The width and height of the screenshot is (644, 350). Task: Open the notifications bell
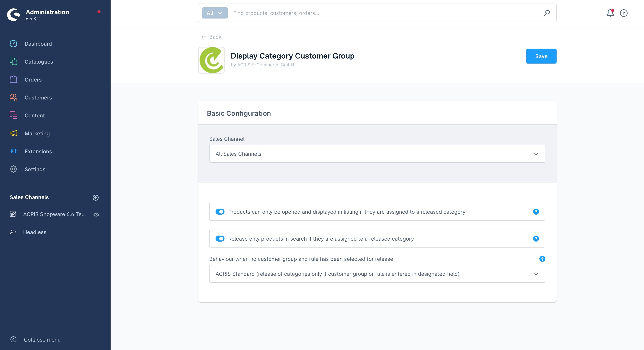click(x=610, y=13)
